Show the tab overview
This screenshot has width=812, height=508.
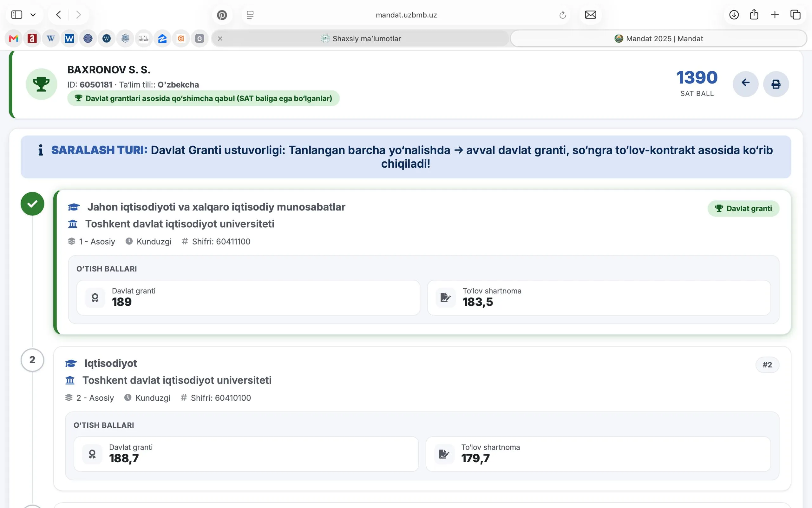click(x=796, y=15)
